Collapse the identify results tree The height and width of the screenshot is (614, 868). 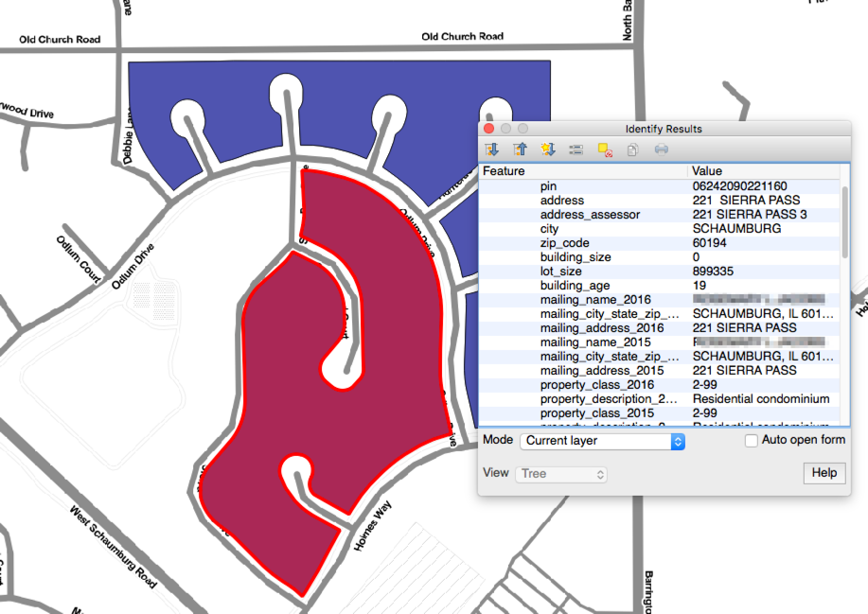520,149
